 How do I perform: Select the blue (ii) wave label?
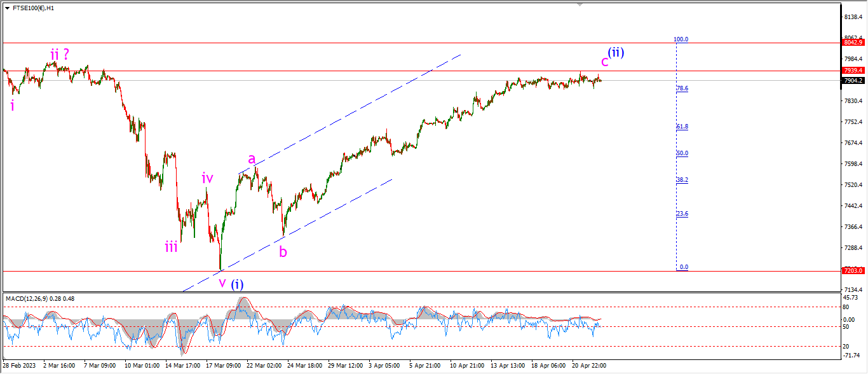tap(616, 52)
